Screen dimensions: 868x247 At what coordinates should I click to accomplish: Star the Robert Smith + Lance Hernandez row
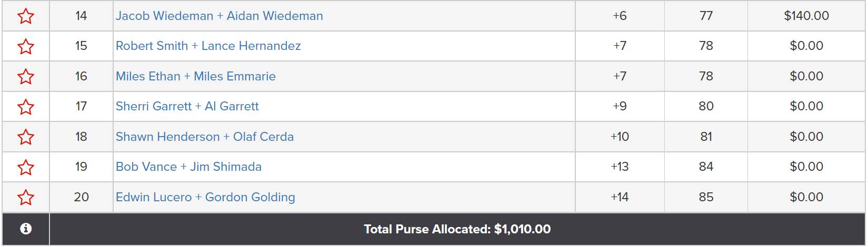tap(26, 46)
